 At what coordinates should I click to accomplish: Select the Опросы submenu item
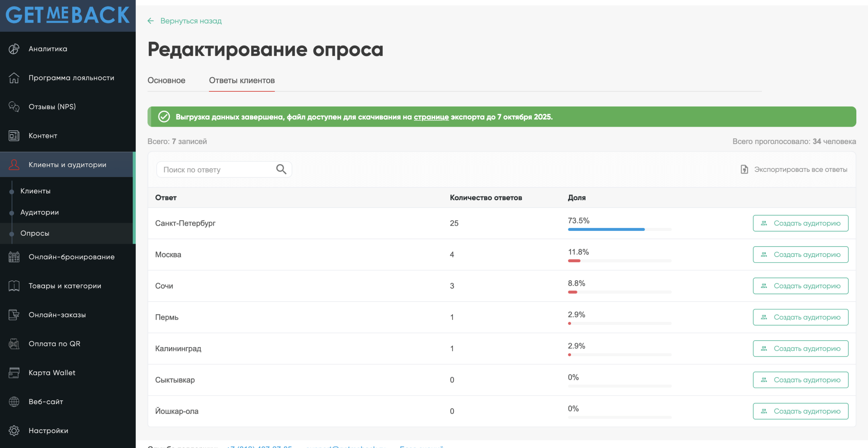pos(35,233)
